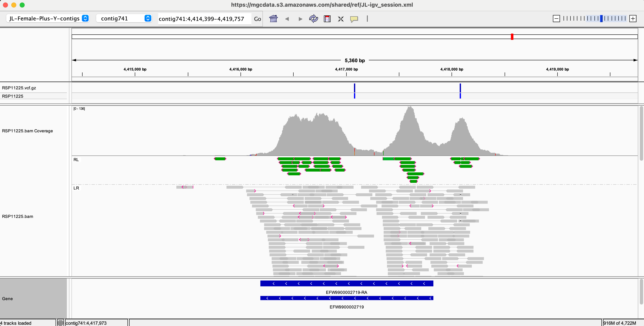Click the red locus marker on the ideogram

[x=512, y=37]
